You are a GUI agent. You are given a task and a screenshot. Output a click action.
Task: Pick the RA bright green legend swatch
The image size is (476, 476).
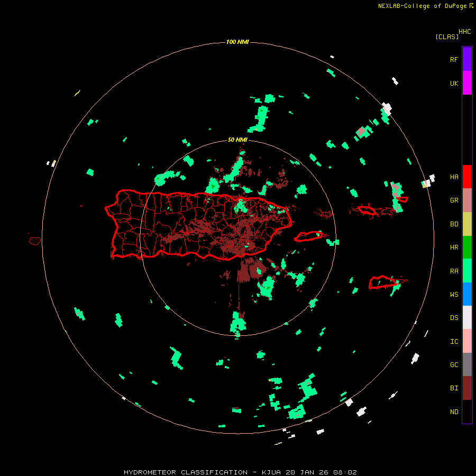point(467,271)
